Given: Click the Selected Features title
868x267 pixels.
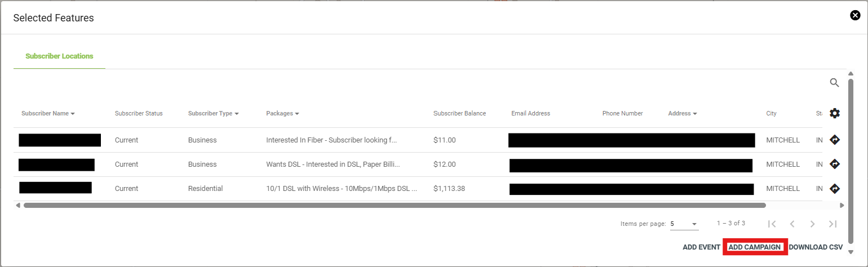Looking at the screenshot, I should [x=54, y=18].
